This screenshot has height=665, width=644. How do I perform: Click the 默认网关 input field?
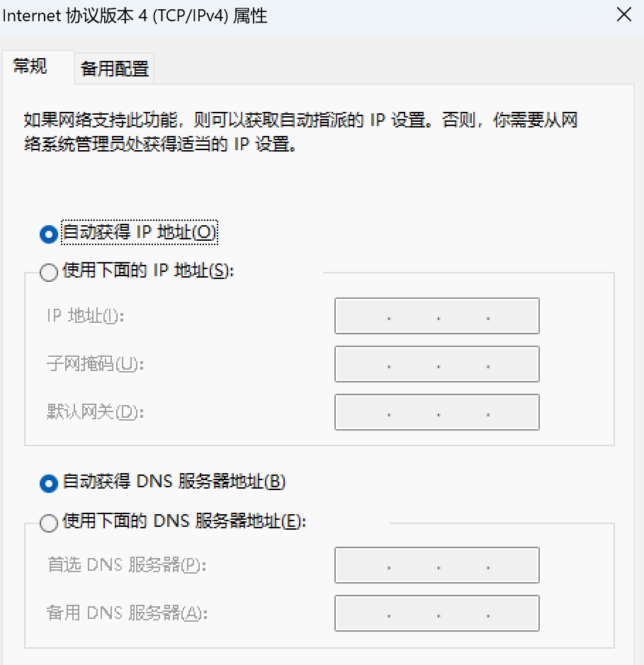coord(437,412)
